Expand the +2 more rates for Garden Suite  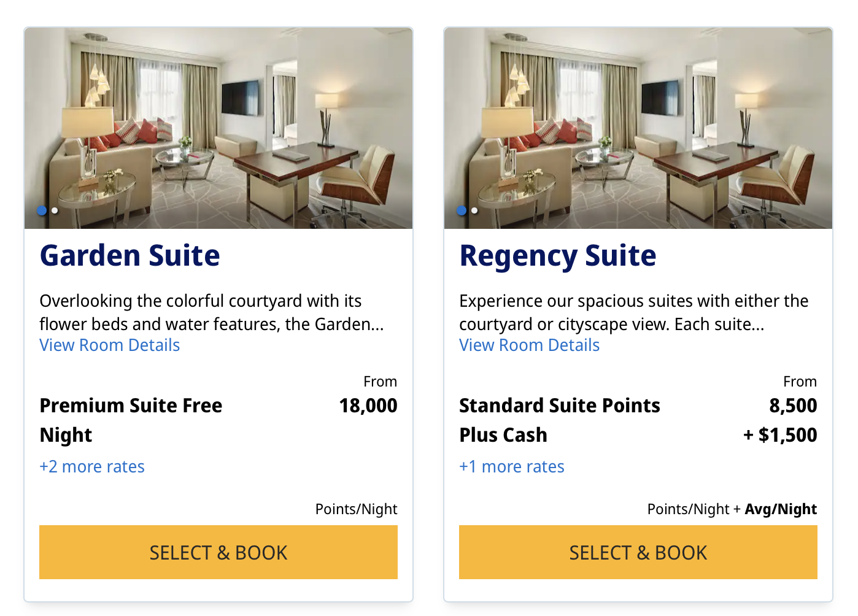click(92, 466)
